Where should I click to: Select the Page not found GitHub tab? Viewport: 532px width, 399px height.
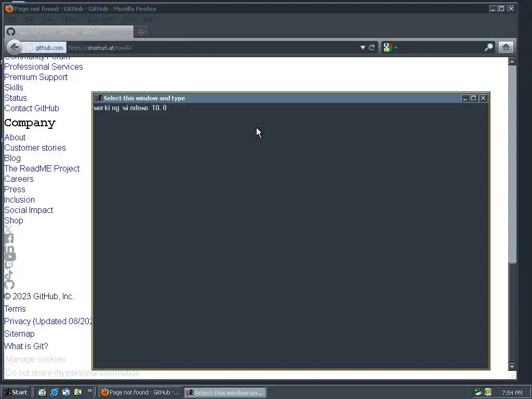[69, 32]
